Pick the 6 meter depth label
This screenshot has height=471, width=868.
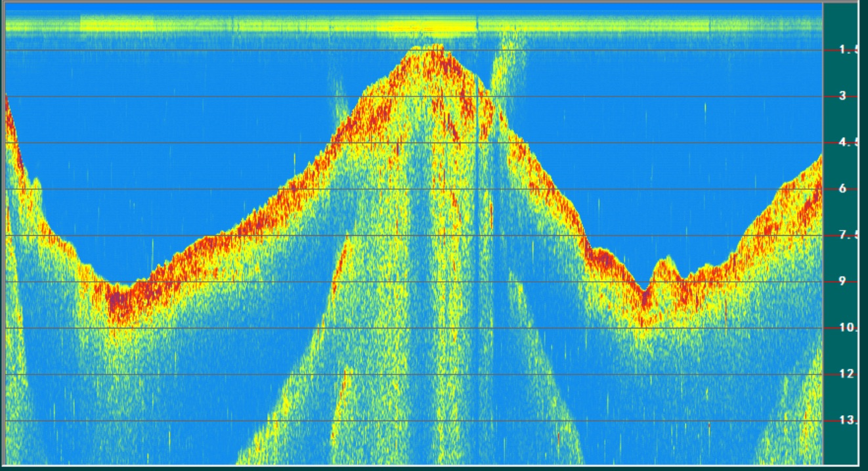[x=843, y=189]
